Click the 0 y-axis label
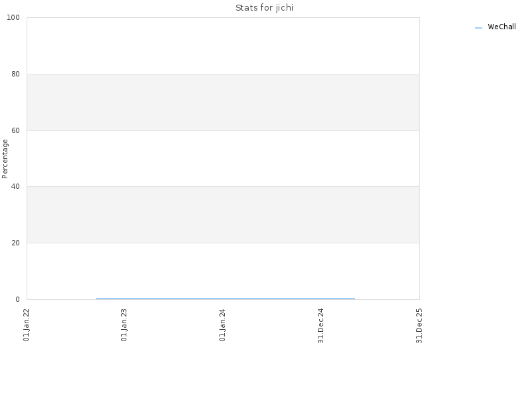This screenshot has height=399, width=532. coord(17,300)
